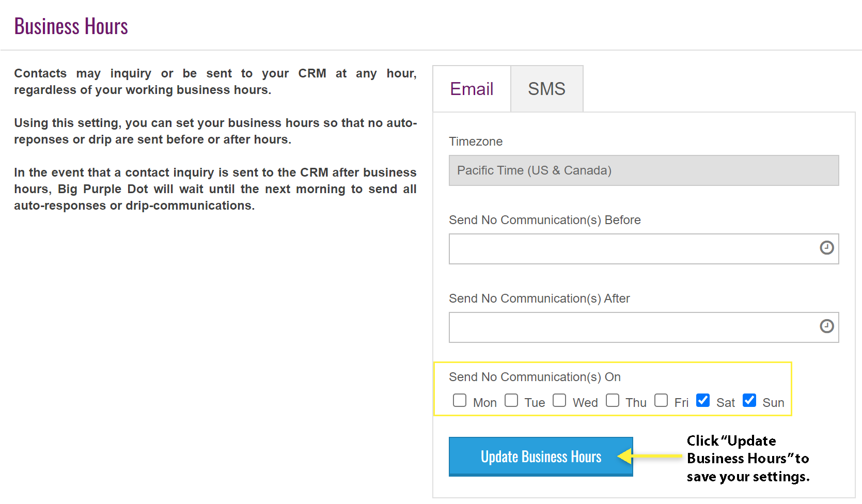Image resolution: width=862 pixels, height=504 pixels.
Task: Click Update Business Hours button
Action: coord(541,456)
